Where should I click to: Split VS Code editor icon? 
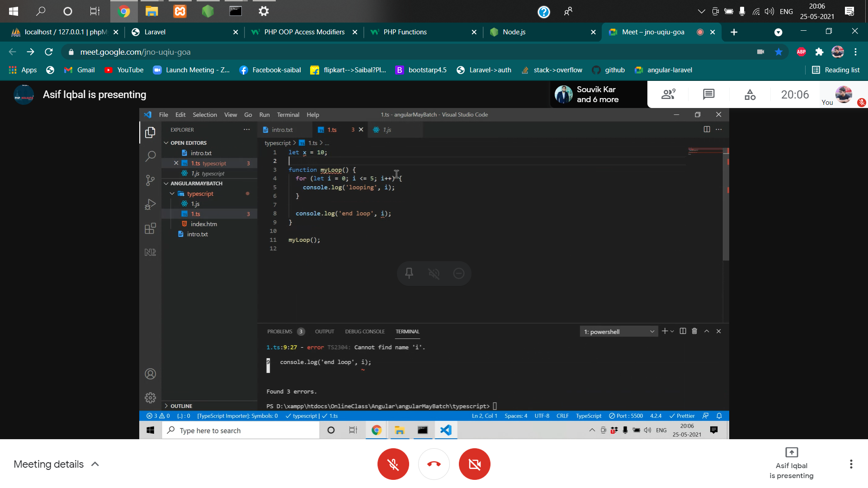coord(707,130)
